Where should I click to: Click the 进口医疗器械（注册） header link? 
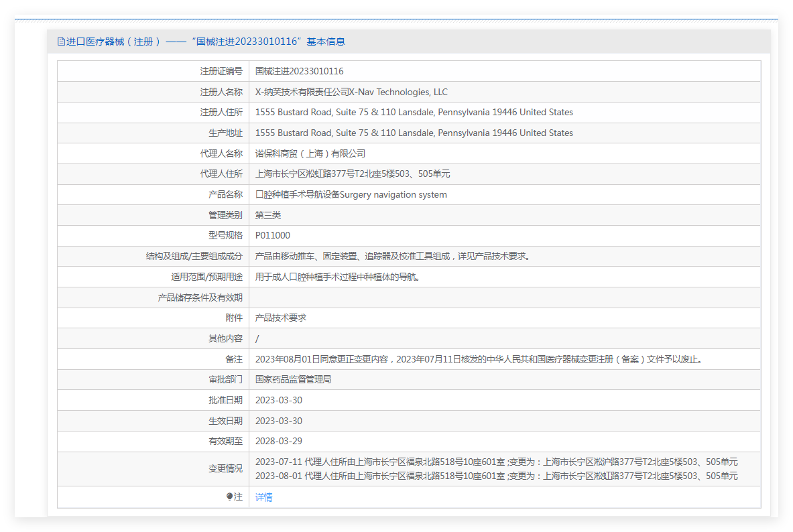(113, 42)
